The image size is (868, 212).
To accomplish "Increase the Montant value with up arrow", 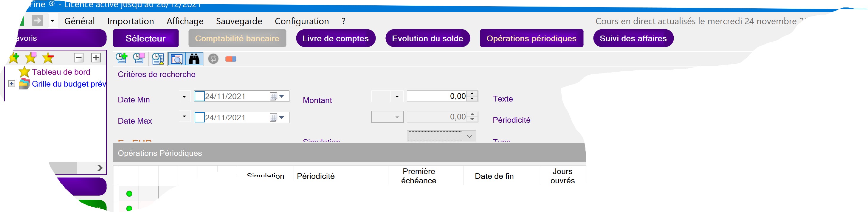I will (x=472, y=94).
